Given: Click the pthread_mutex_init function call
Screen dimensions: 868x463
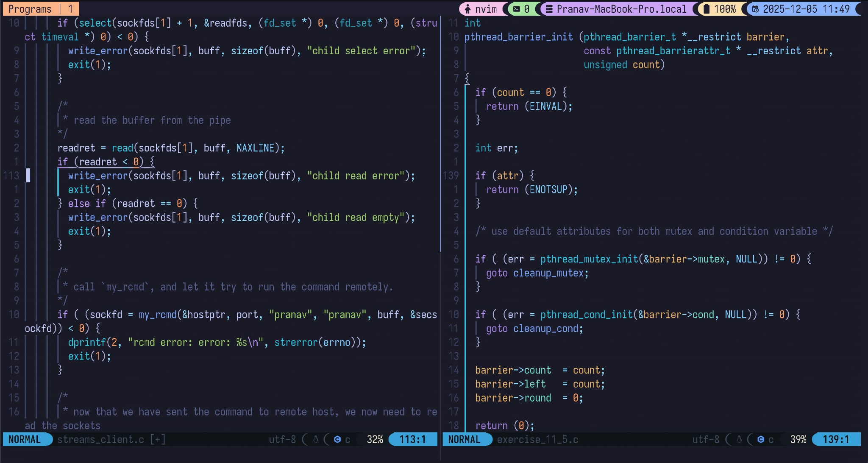Looking at the screenshot, I should click(589, 259).
